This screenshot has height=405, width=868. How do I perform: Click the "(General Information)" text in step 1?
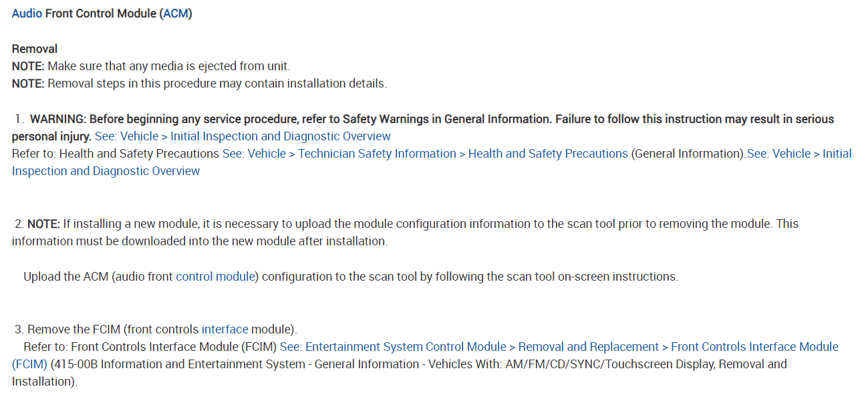pos(688,154)
